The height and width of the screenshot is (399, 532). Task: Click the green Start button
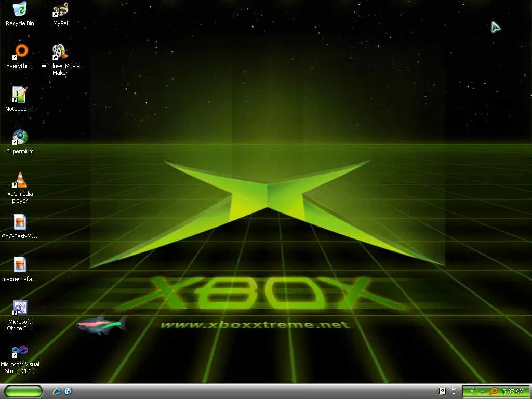click(x=23, y=392)
